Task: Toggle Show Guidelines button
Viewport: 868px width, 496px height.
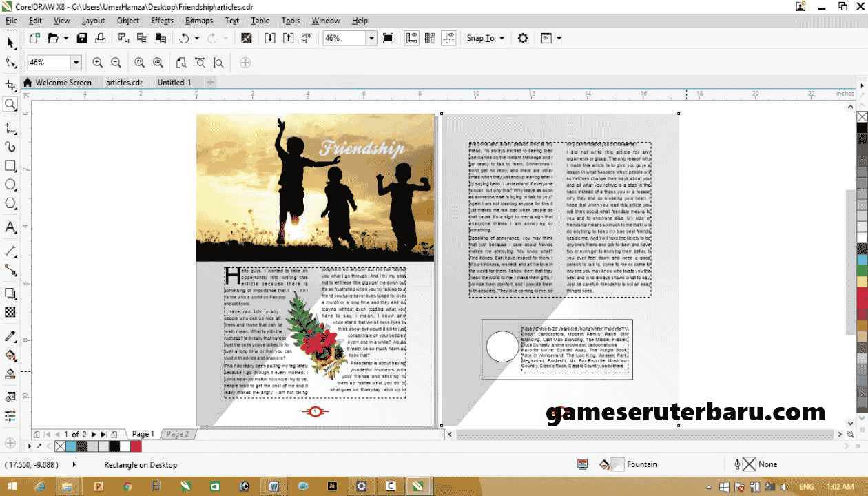Action: (x=449, y=38)
